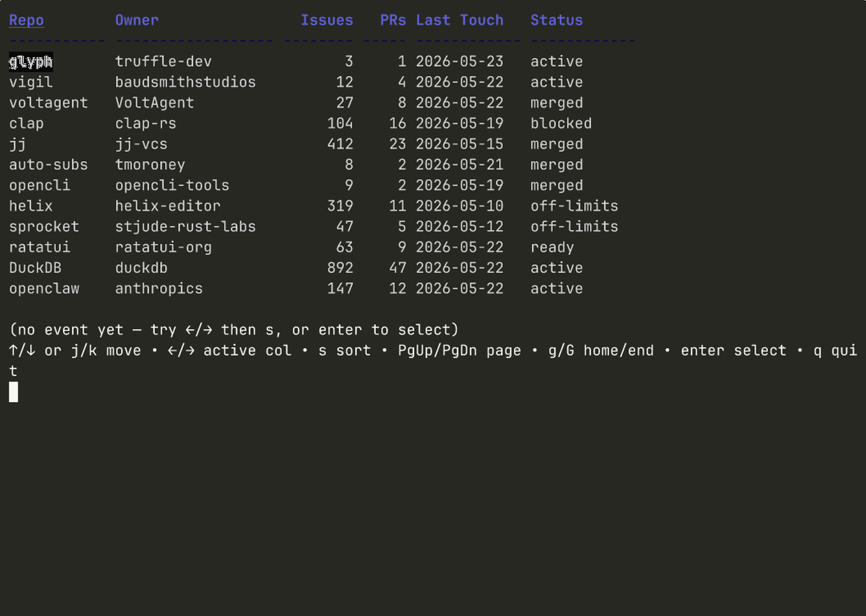Click owner baudsmithstudios
This screenshot has width=866, height=616.
(x=185, y=82)
